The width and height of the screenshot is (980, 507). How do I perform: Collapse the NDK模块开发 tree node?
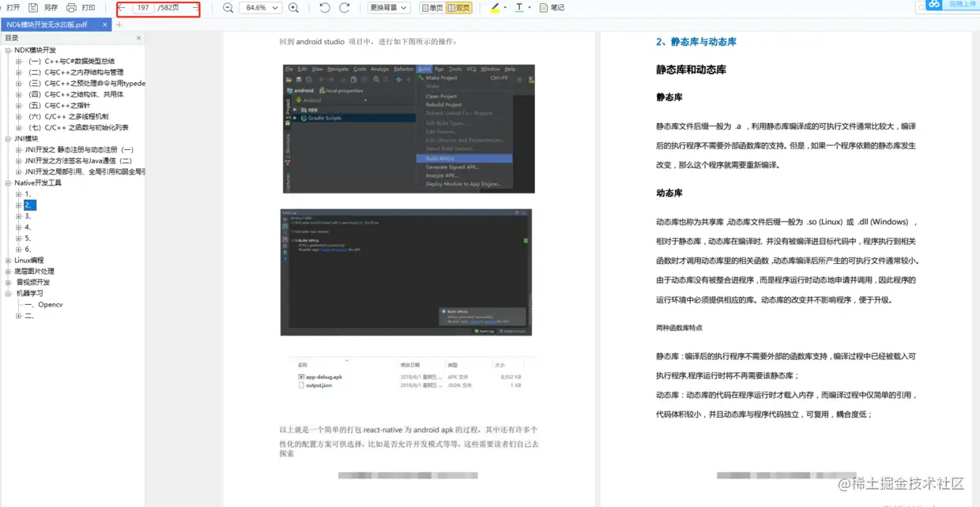pos(8,50)
